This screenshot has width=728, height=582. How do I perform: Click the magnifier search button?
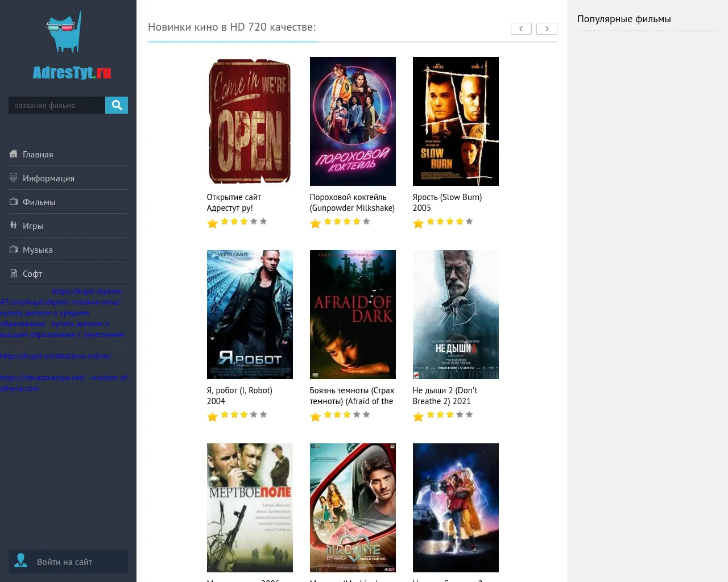pyautogui.click(x=117, y=105)
